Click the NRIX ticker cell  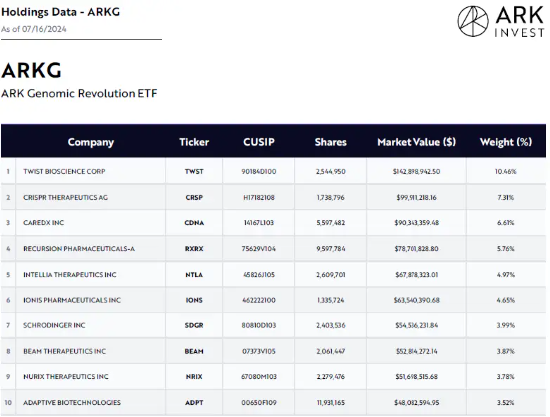pos(194,377)
